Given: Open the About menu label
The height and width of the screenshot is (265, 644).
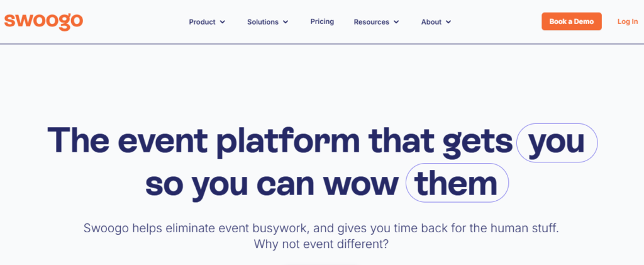Looking at the screenshot, I should [x=431, y=22].
